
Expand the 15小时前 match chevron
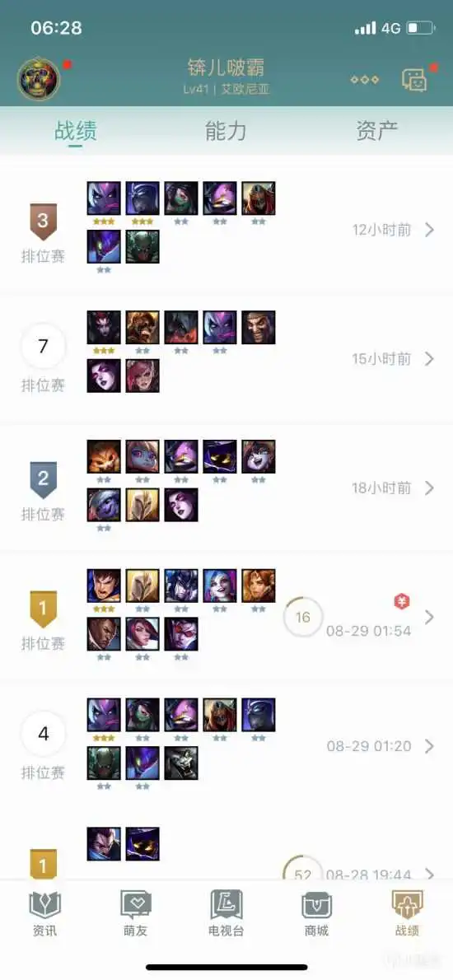[429, 359]
